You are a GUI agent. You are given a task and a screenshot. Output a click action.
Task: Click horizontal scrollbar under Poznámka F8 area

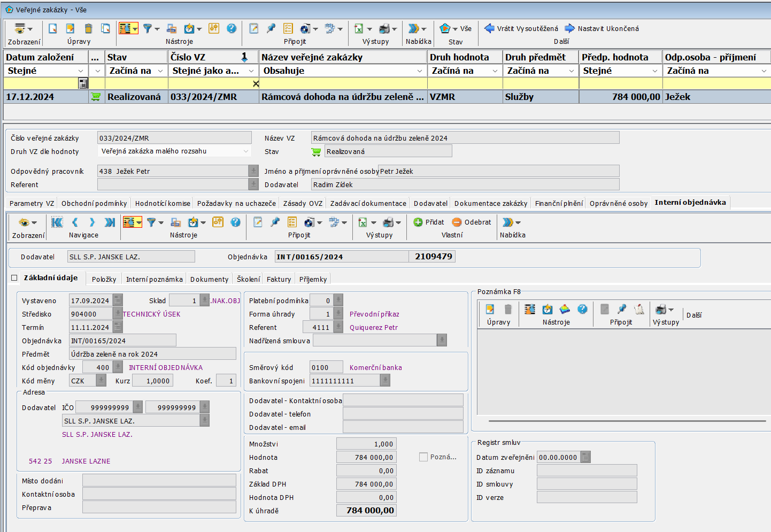click(x=627, y=421)
